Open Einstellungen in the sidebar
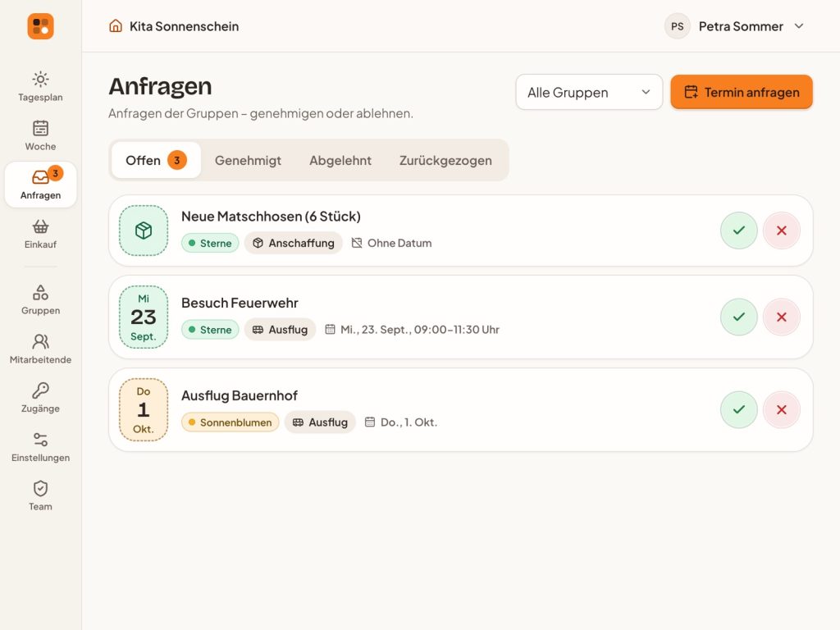Screen dimensions: 840x630 [40, 447]
